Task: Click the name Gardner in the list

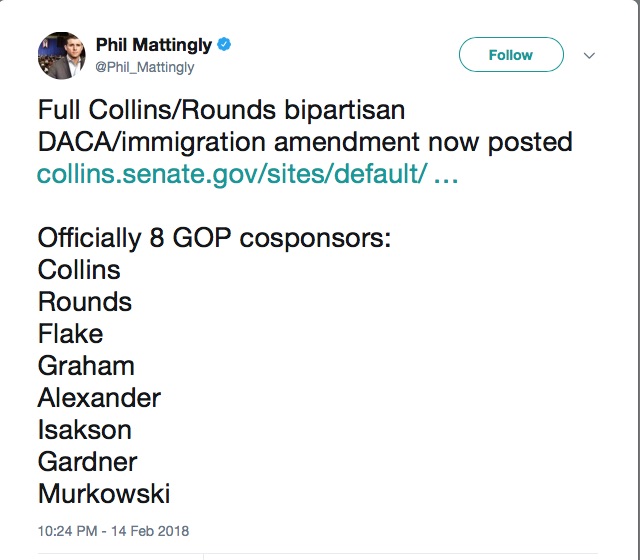Action: pos(87,461)
